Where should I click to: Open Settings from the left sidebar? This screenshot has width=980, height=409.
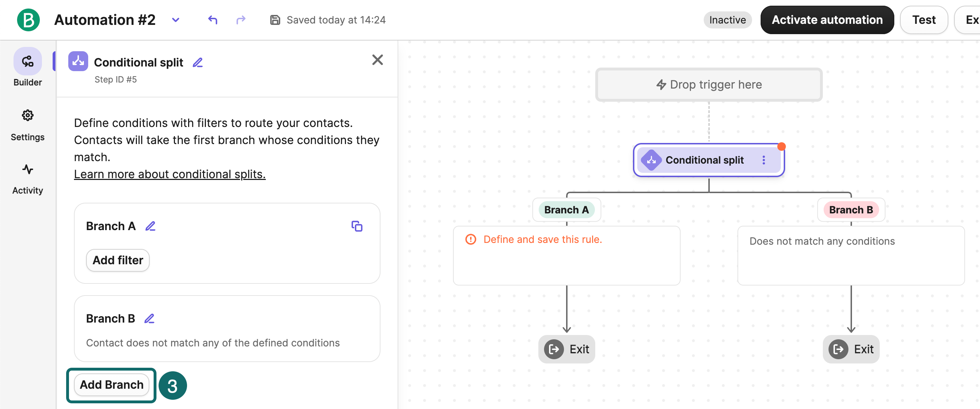pos(27,115)
